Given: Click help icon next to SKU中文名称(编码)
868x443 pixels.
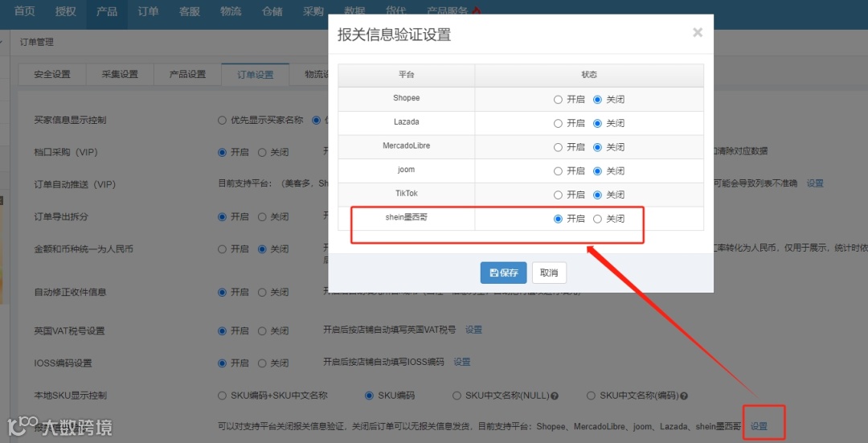Looking at the screenshot, I should (684, 396).
